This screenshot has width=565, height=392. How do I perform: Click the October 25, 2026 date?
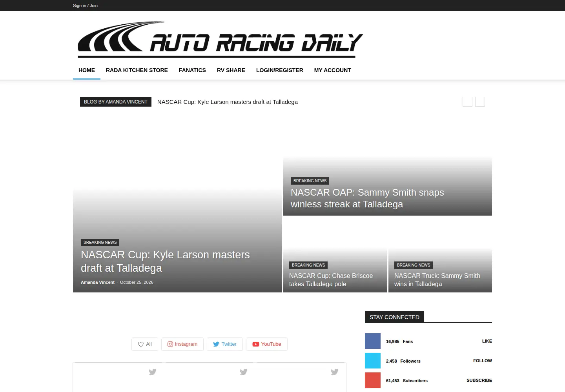(x=137, y=282)
